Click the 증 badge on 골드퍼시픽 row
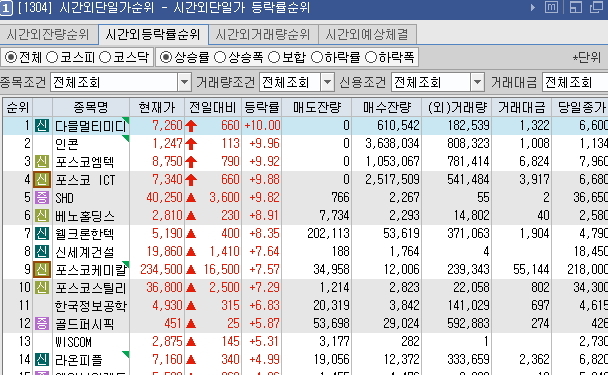Viewport: 608px width, 375px height. (42, 323)
